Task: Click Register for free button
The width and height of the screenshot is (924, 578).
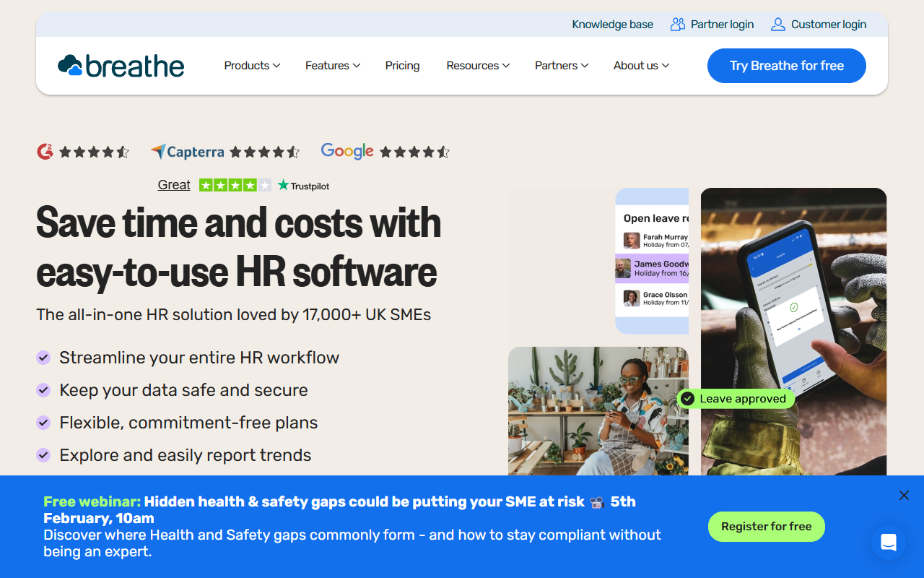Action: (x=767, y=527)
